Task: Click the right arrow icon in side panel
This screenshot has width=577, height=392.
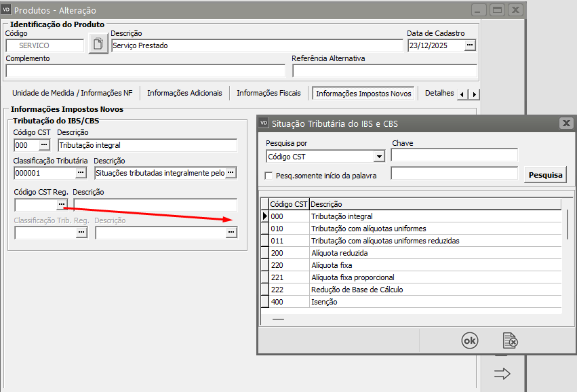Action: [x=502, y=374]
